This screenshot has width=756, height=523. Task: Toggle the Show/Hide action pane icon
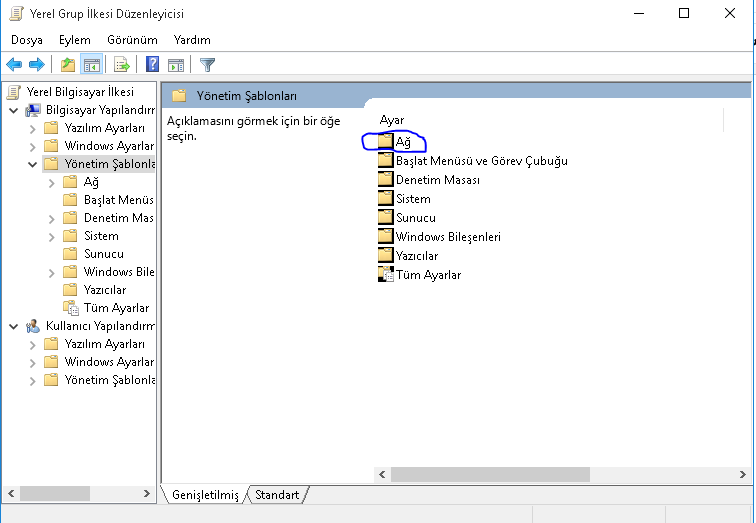[176, 65]
